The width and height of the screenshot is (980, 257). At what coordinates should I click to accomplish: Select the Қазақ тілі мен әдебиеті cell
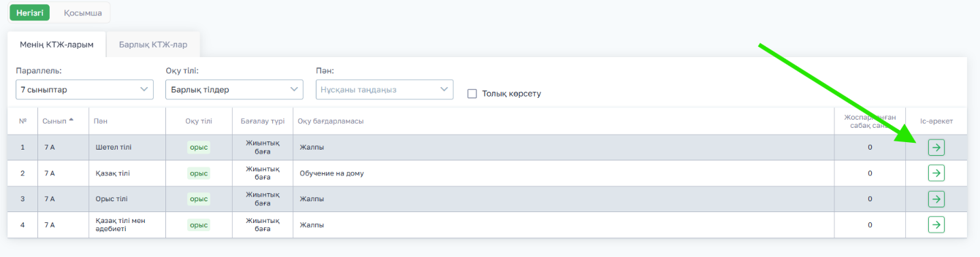[x=127, y=225]
